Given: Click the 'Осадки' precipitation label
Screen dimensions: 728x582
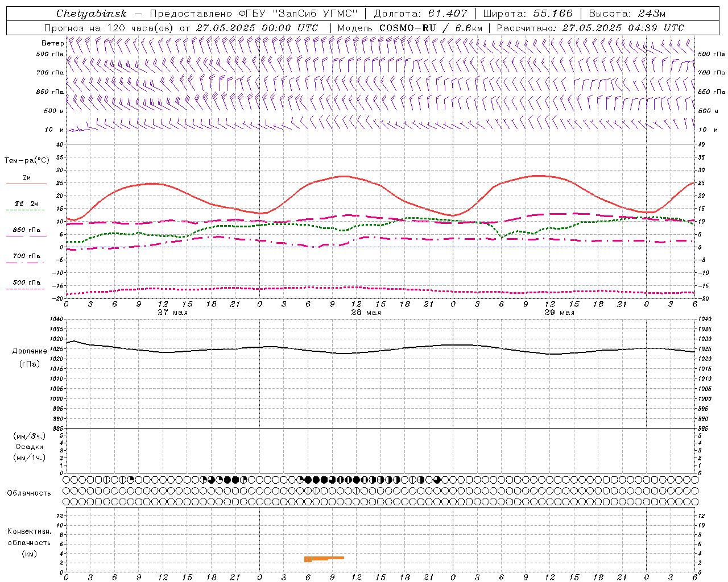Looking at the screenshot, I should tap(30, 447).
